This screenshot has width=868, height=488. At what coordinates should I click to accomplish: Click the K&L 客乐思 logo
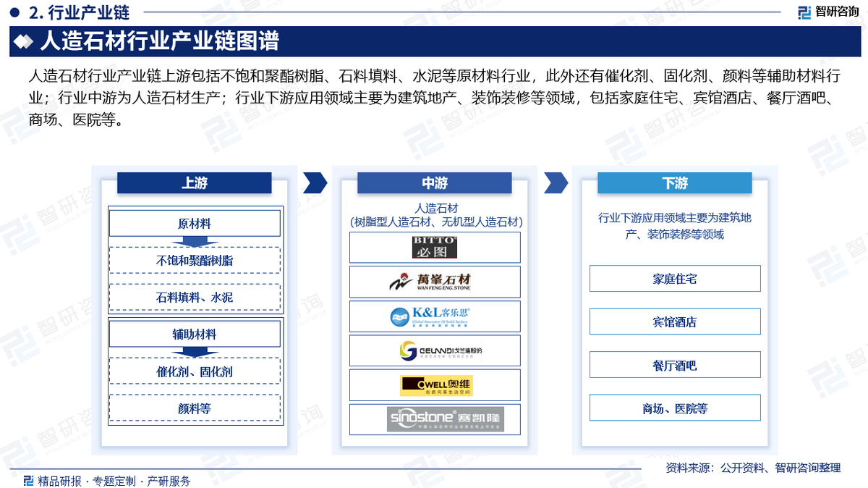pos(435,316)
